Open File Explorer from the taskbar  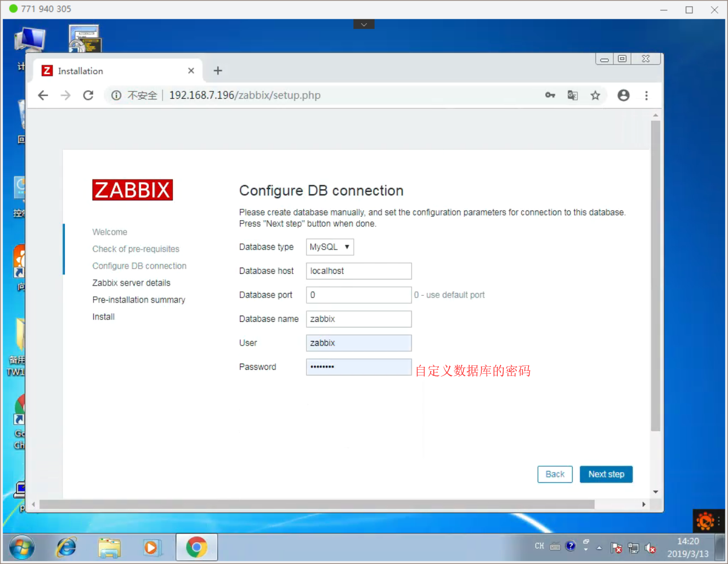click(x=109, y=548)
